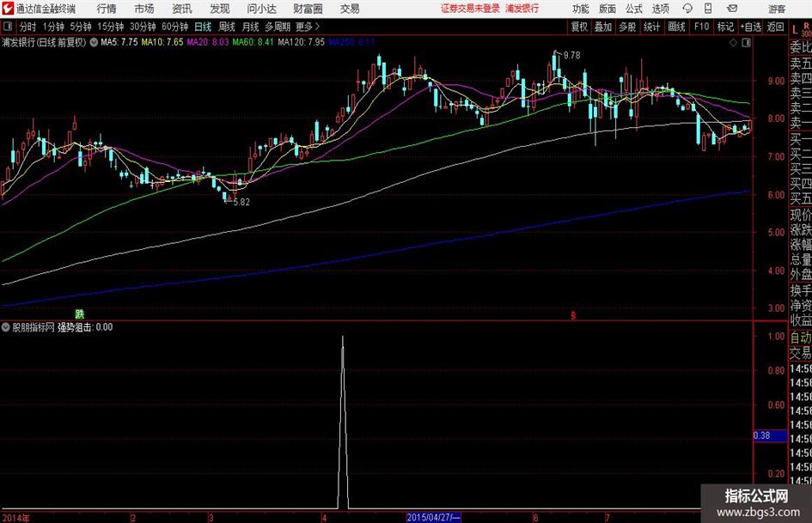Click the 2014年 label on time axis
812x523 pixels.
[15, 518]
